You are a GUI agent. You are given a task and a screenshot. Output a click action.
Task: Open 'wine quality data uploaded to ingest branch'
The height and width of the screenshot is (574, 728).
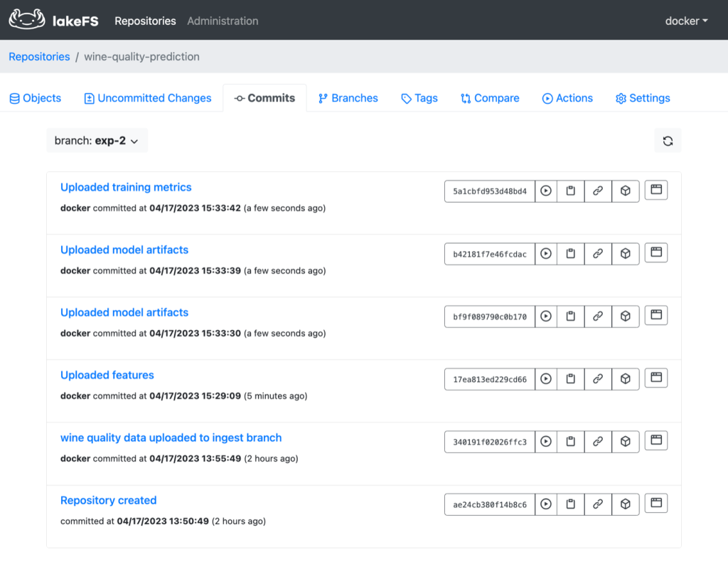click(x=171, y=438)
